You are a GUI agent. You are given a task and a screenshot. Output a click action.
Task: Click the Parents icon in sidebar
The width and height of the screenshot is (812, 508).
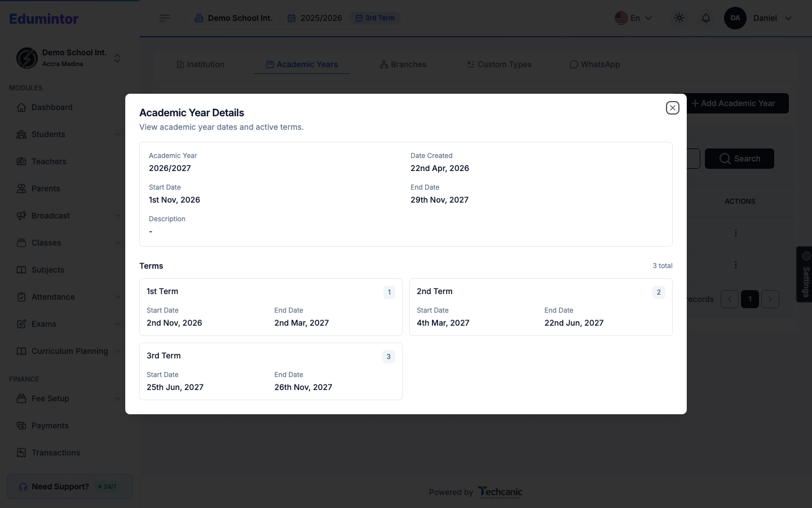click(x=21, y=189)
